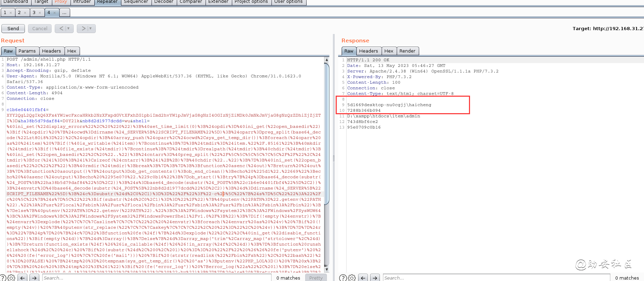Close Repeater tab 1

click(11, 13)
